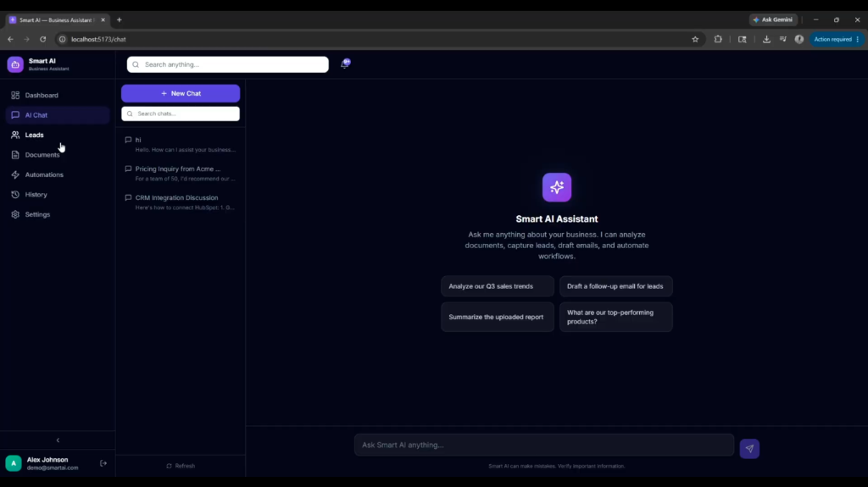The width and height of the screenshot is (868, 487).
Task: Open the browser profile icon
Action: (x=799, y=39)
